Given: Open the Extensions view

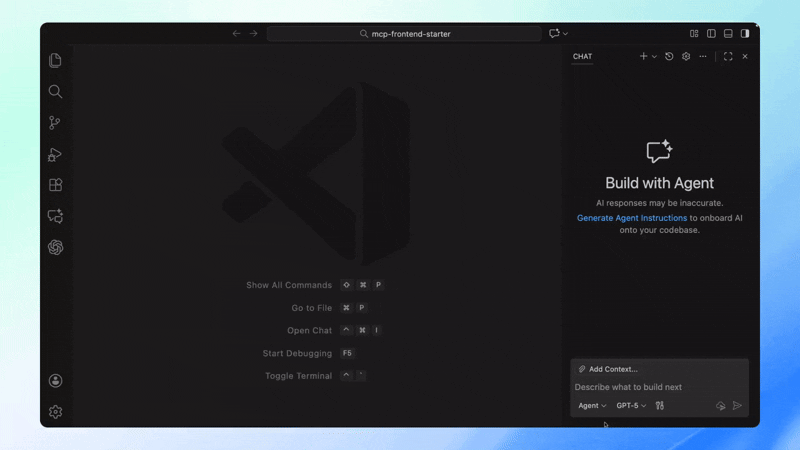Looking at the screenshot, I should click(55, 185).
